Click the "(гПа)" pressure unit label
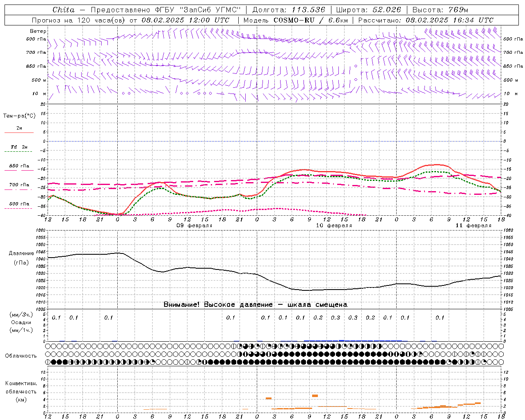Image resolution: width=525 pixels, height=420 pixels. (x=21, y=263)
